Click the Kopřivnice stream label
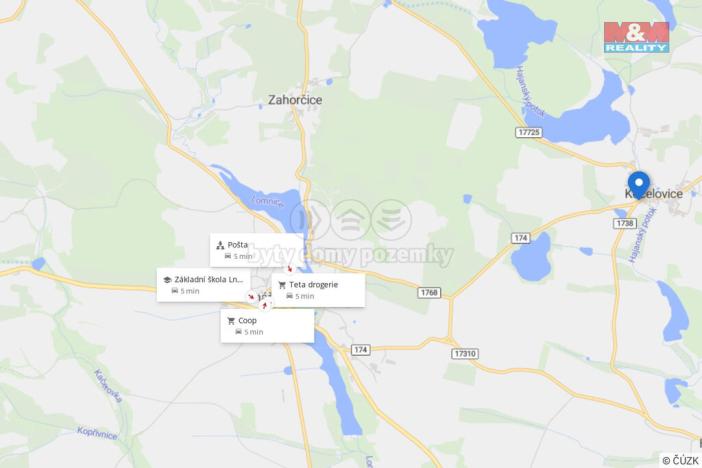 tap(97, 434)
